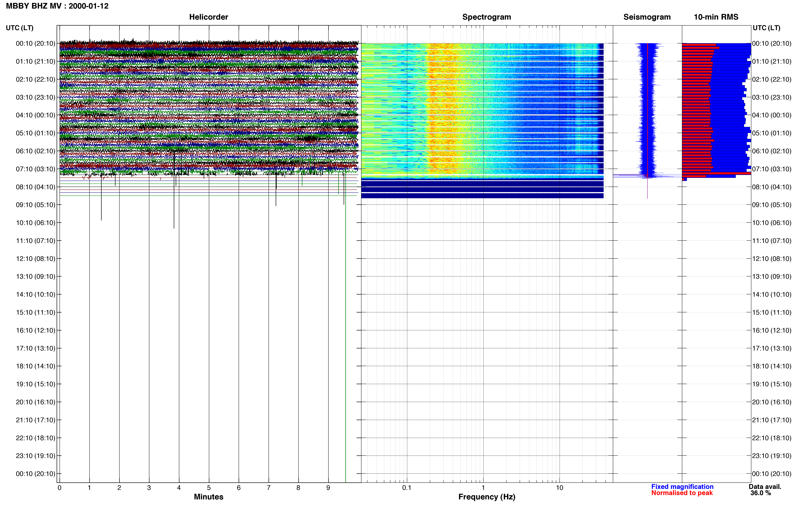Click the "4" tick on the Minutes axis

(179, 487)
